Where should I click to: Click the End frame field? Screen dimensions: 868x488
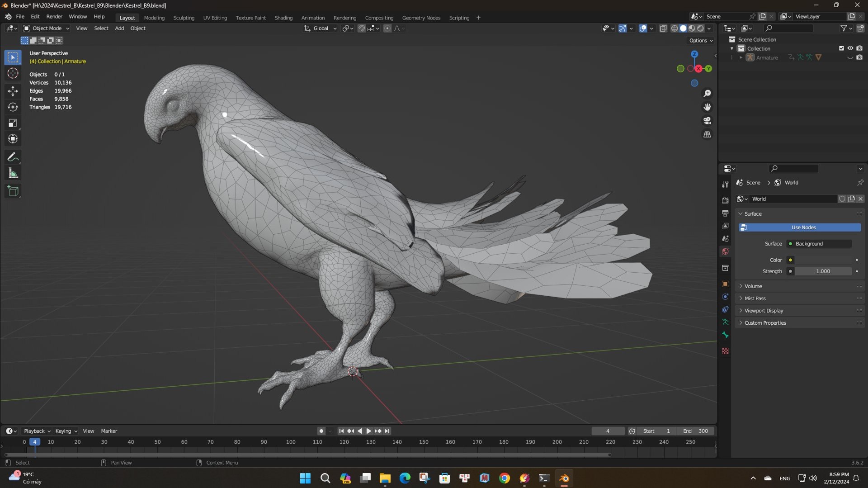coord(696,431)
